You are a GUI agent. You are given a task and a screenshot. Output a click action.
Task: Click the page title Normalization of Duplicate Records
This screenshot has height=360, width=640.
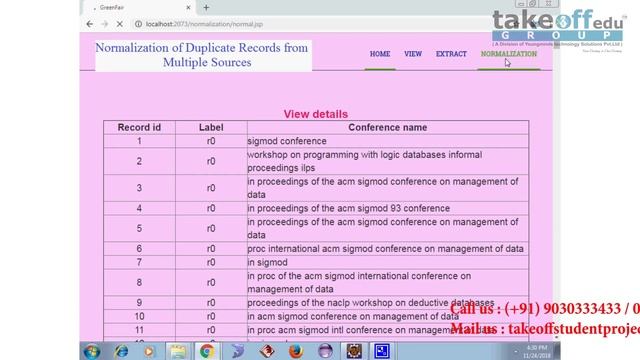[x=202, y=55]
